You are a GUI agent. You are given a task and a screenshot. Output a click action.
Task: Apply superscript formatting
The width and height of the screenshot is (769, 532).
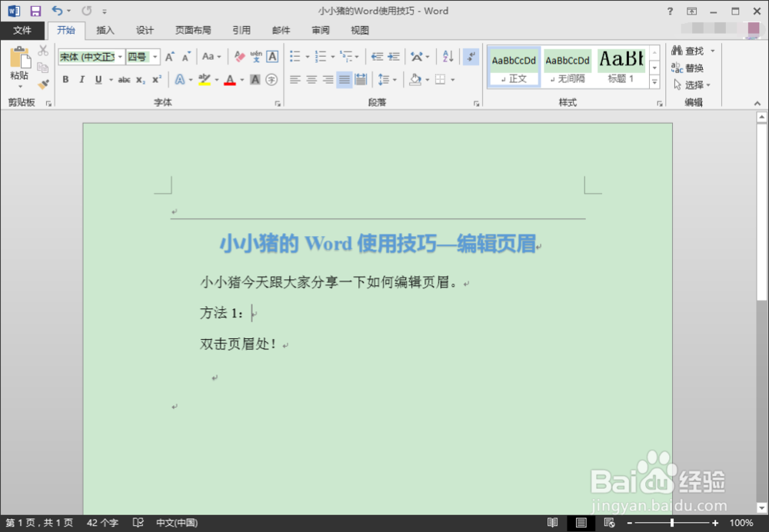pos(157,79)
